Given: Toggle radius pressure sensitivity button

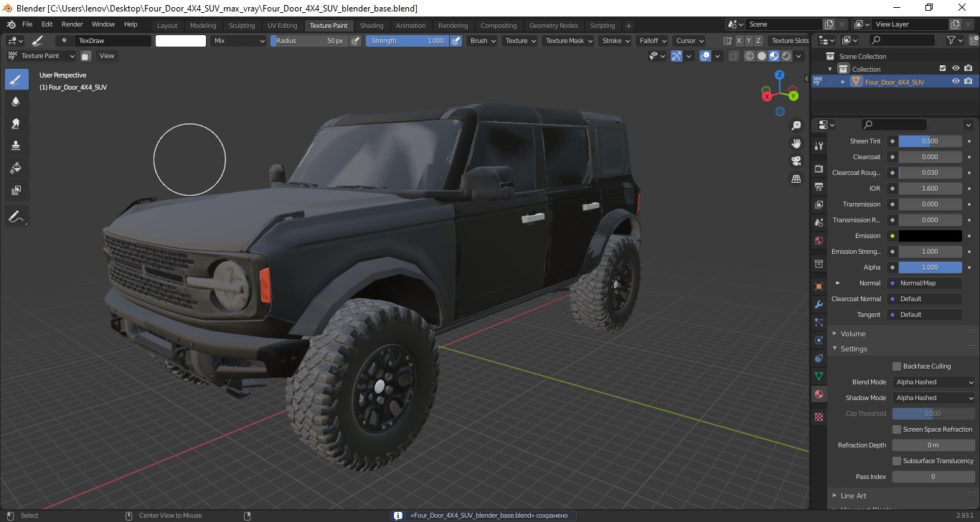Looking at the screenshot, I should point(354,41).
